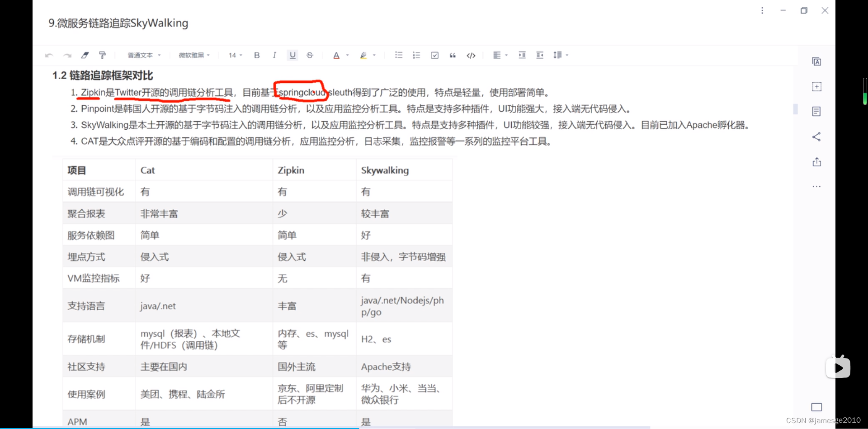The height and width of the screenshot is (429, 868).
Task: Click the list item starting with SkyWalking是本土开源
Action: point(410,125)
